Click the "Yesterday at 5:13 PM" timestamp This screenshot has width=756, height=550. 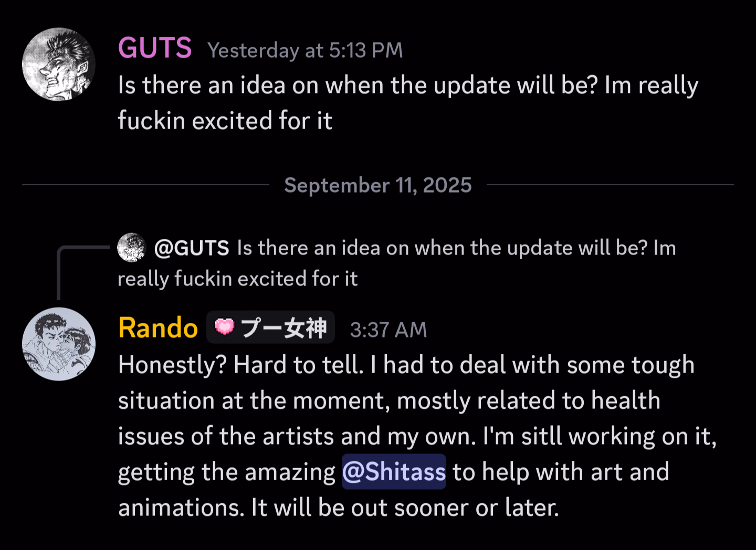tap(305, 50)
